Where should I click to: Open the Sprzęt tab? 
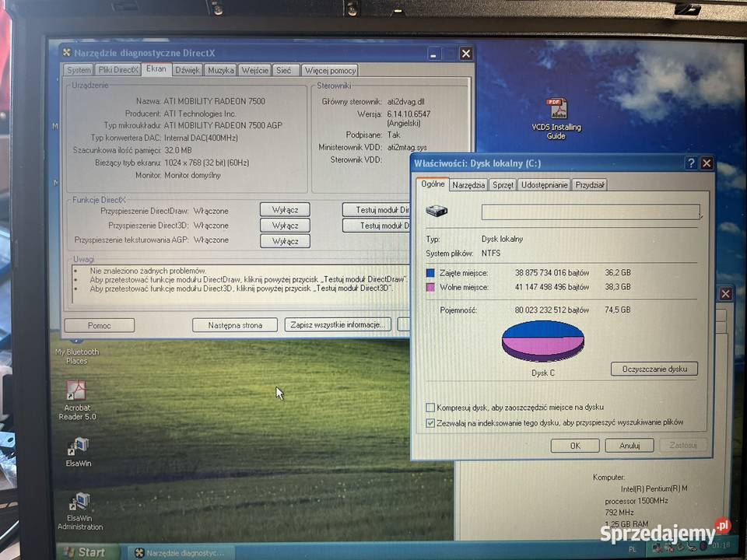(503, 185)
